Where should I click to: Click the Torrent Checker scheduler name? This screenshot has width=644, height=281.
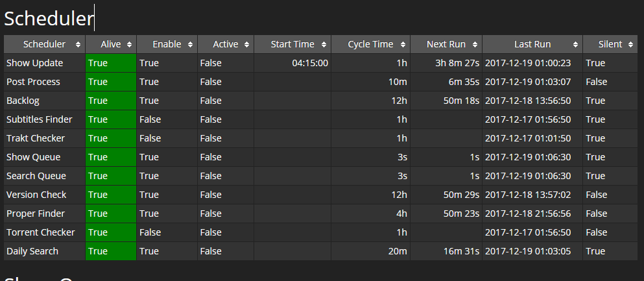41,232
